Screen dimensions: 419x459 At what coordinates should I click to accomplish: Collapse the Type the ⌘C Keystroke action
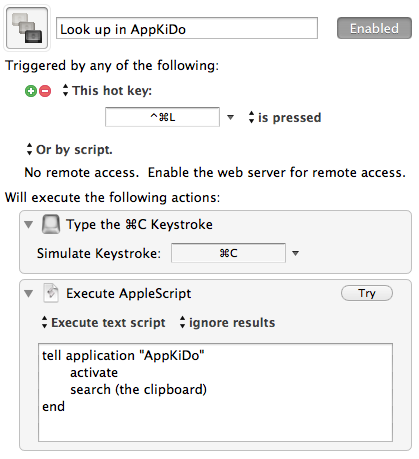click(x=29, y=225)
